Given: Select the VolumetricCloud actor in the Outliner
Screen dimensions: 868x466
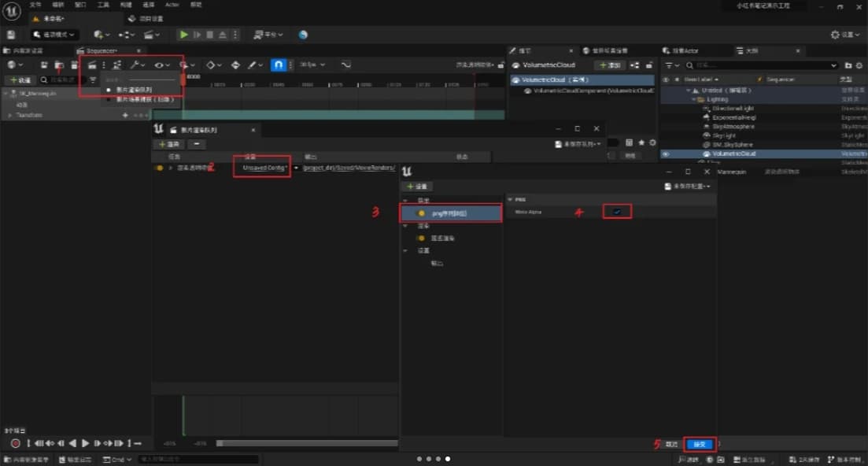Looking at the screenshot, I should click(733, 153).
